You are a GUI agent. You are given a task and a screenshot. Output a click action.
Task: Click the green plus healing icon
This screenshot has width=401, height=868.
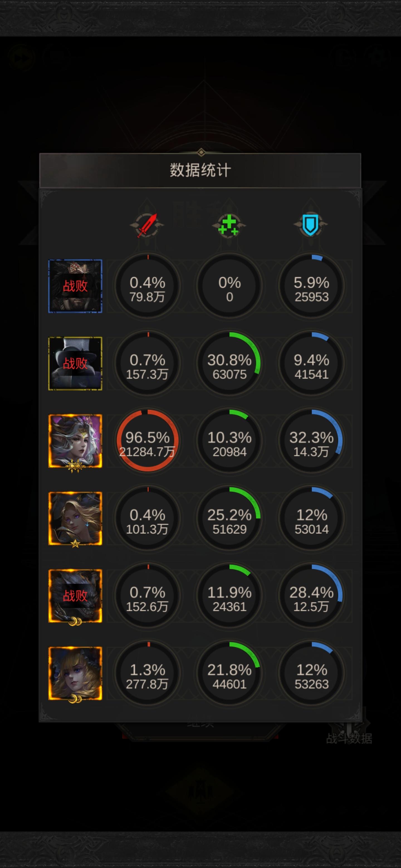pyautogui.click(x=229, y=225)
